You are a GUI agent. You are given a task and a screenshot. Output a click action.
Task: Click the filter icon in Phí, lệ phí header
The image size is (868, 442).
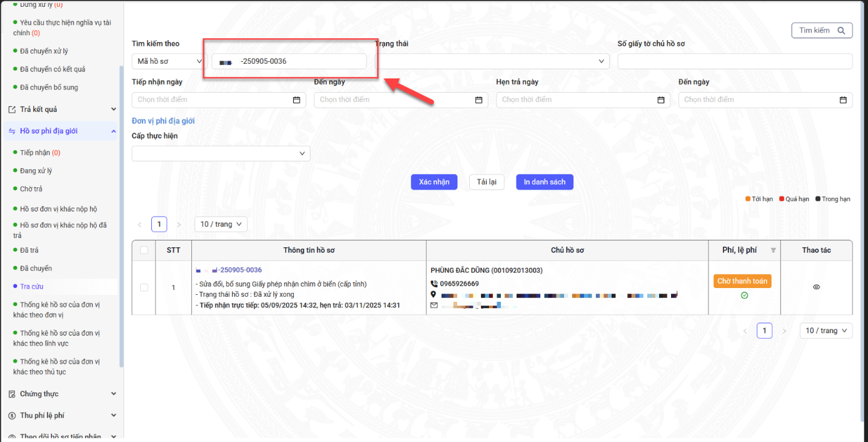coord(773,250)
